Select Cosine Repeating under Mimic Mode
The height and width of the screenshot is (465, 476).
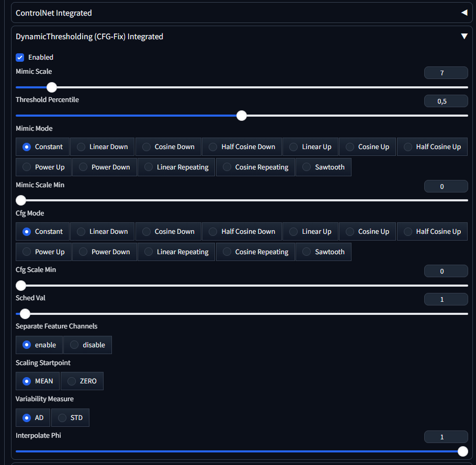pyautogui.click(x=255, y=167)
